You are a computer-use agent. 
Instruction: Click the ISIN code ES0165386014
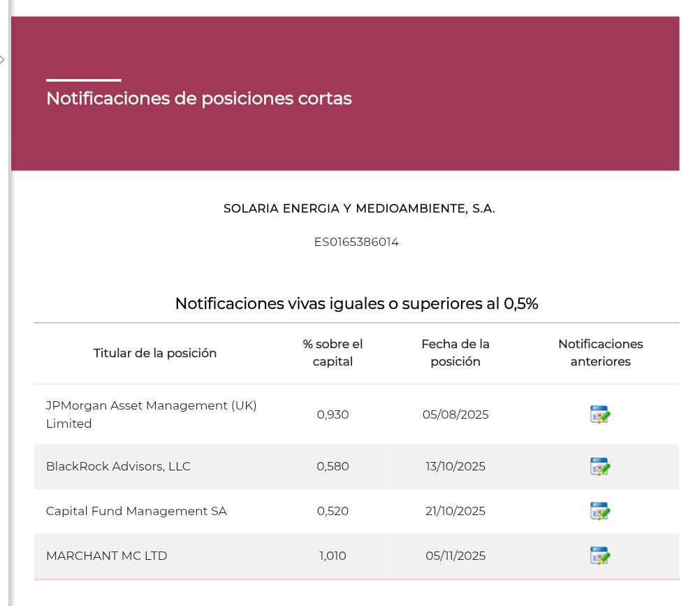click(x=356, y=242)
